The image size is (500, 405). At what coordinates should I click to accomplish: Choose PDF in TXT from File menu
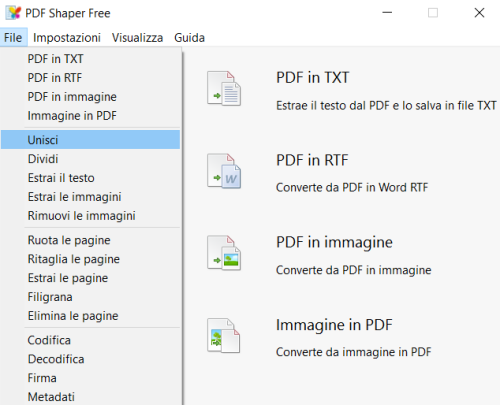[x=90, y=59]
